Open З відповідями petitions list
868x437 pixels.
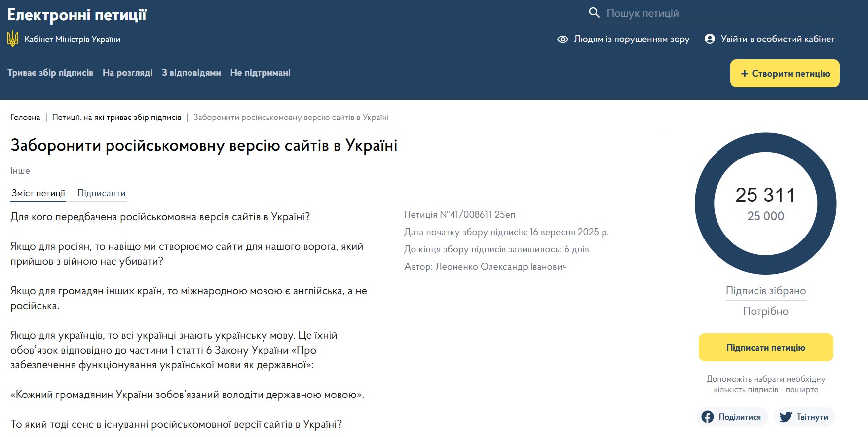(191, 73)
